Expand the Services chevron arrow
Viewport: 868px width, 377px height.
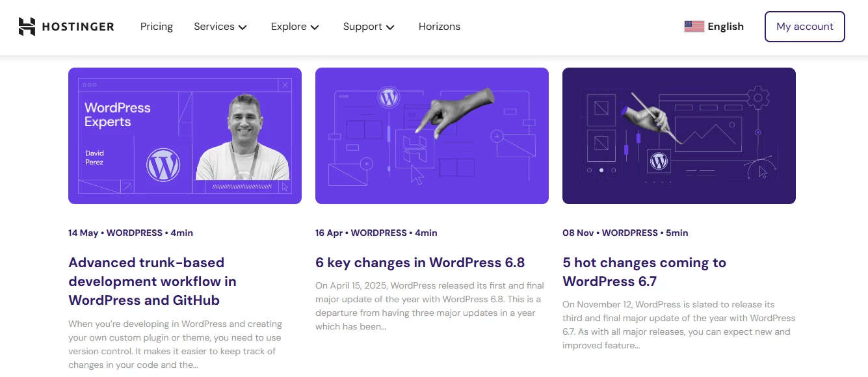click(243, 27)
